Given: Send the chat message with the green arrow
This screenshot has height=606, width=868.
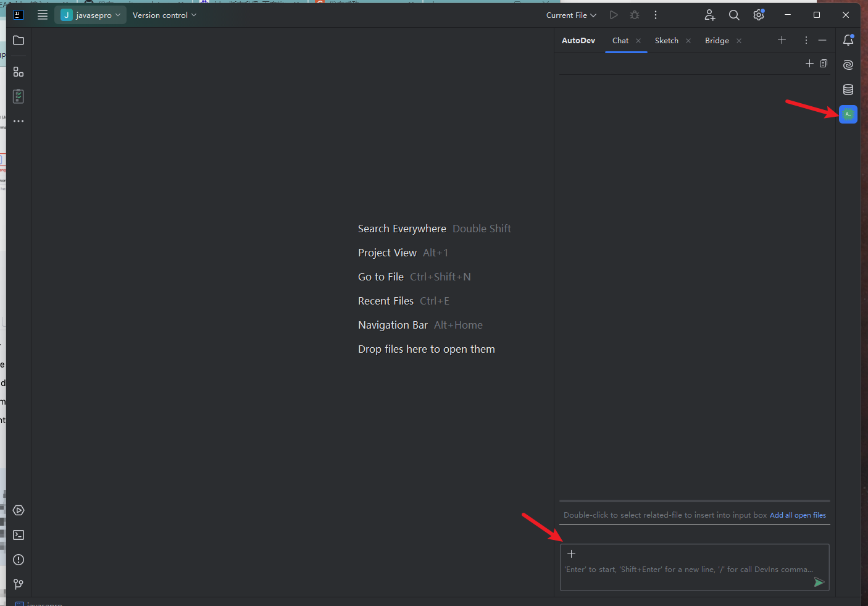Looking at the screenshot, I should 820,582.
